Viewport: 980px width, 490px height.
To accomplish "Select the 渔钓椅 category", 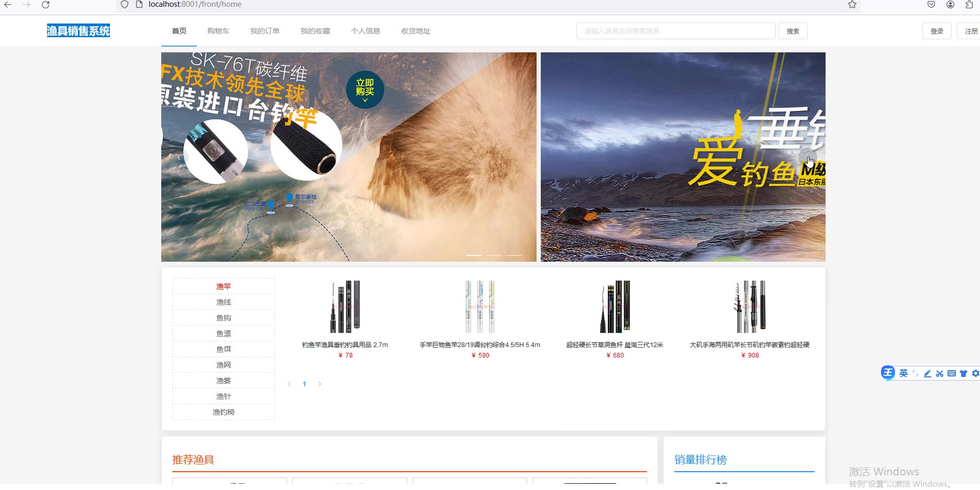I will [x=224, y=412].
